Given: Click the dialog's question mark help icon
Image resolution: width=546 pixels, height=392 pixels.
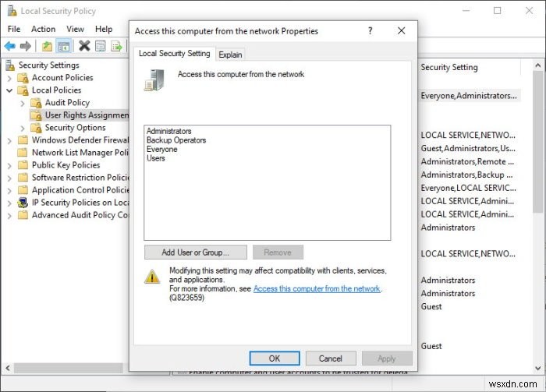Looking at the screenshot, I should [x=370, y=31].
